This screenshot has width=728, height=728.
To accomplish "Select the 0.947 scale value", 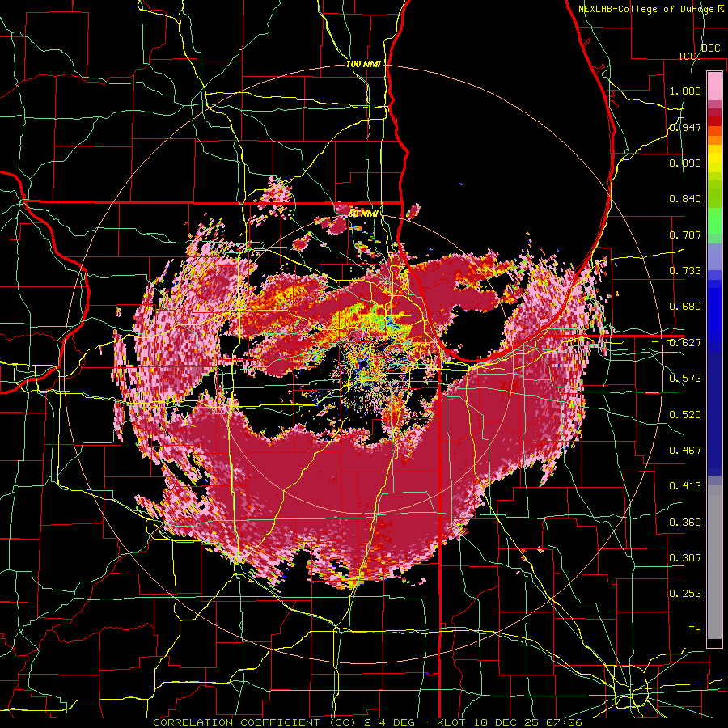I will [x=685, y=127].
